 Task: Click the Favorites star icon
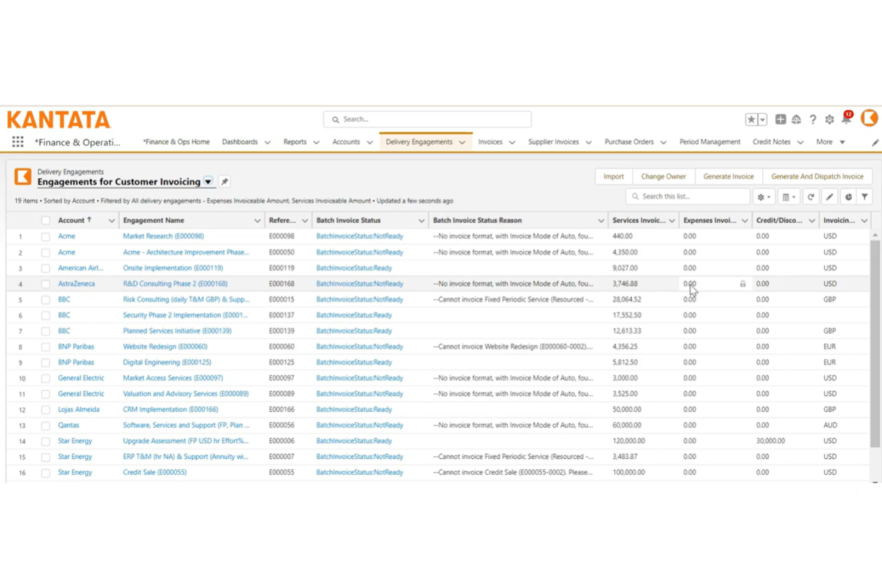coord(751,119)
